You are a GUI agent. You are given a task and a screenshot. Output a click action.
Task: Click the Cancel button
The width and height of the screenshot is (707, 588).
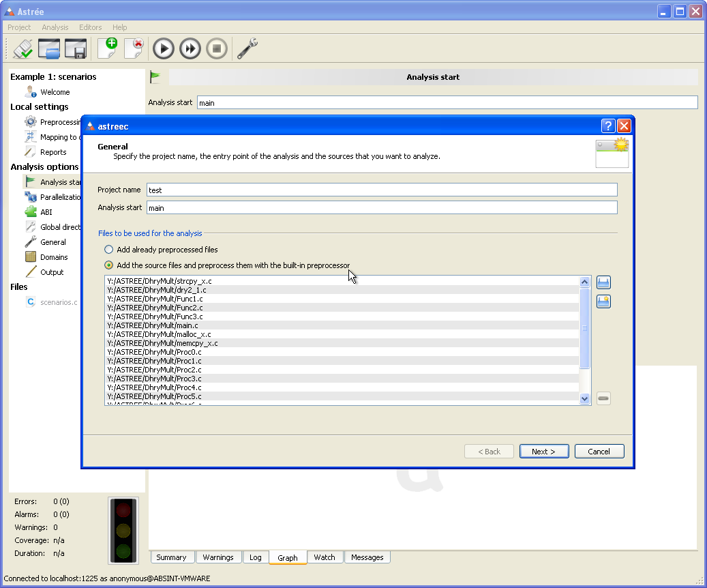[x=599, y=452]
